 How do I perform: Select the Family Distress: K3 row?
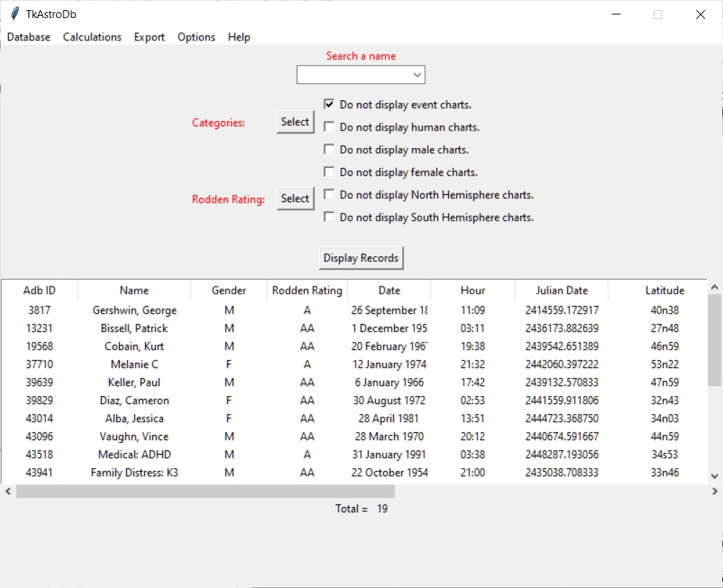[x=354, y=472]
